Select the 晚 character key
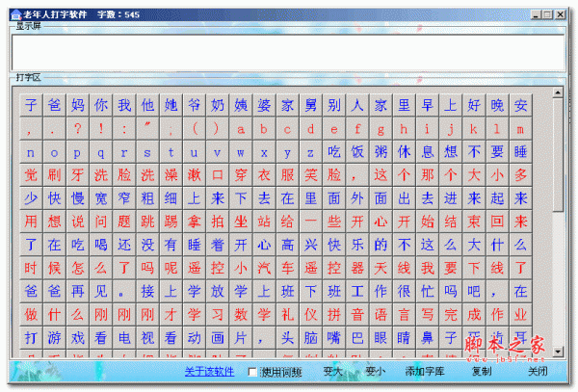Screen dimensions: 578x392 pyautogui.click(x=497, y=105)
